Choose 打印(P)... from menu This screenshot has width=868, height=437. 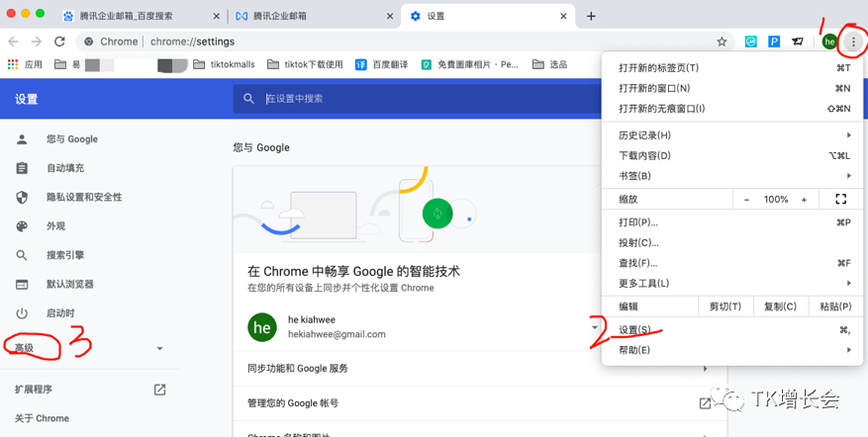(x=731, y=222)
